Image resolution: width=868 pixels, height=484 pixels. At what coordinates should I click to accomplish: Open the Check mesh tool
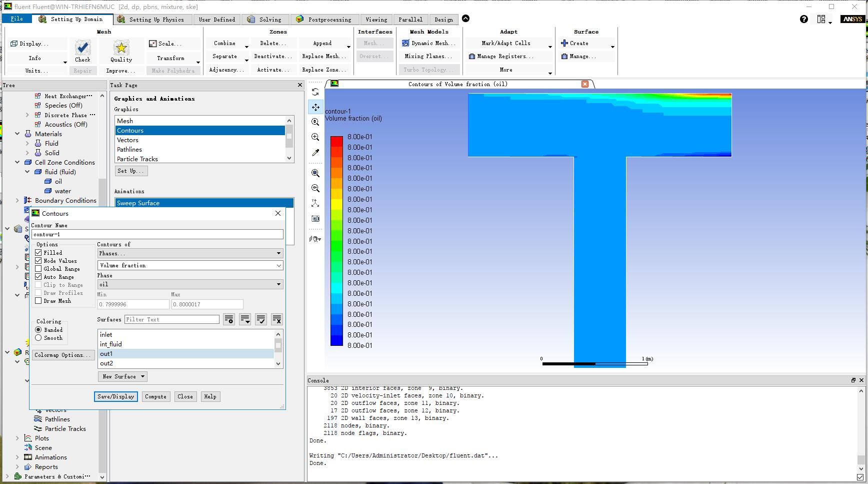point(82,52)
